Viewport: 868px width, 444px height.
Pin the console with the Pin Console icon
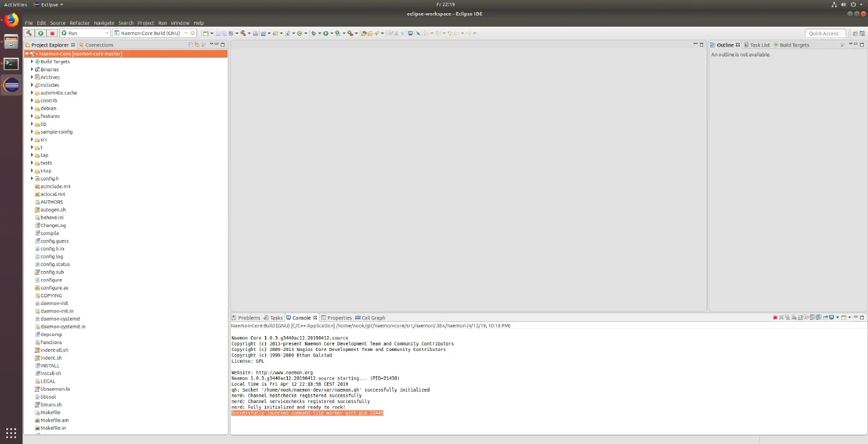point(825,317)
